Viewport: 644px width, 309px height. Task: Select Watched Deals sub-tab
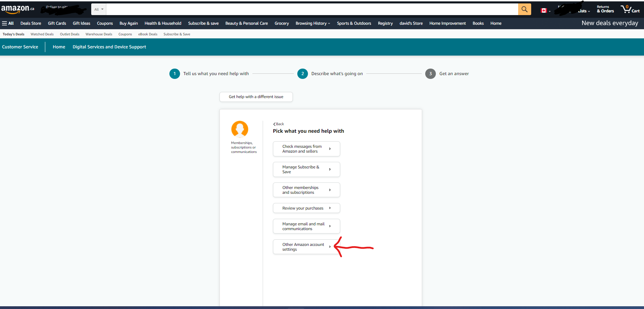pos(42,34)
